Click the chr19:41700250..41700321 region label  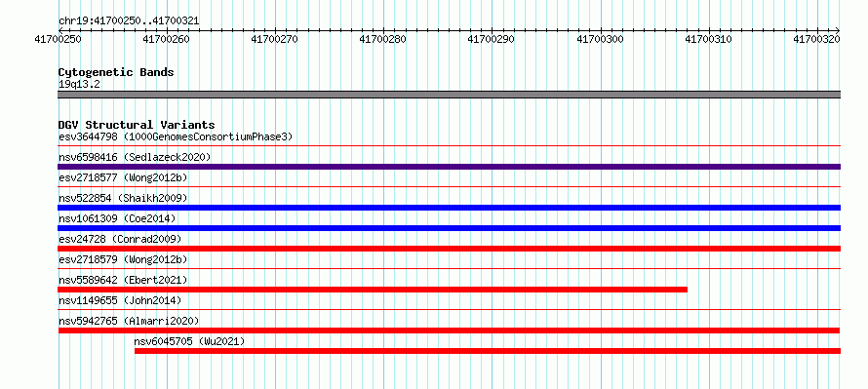pos(129,21)
